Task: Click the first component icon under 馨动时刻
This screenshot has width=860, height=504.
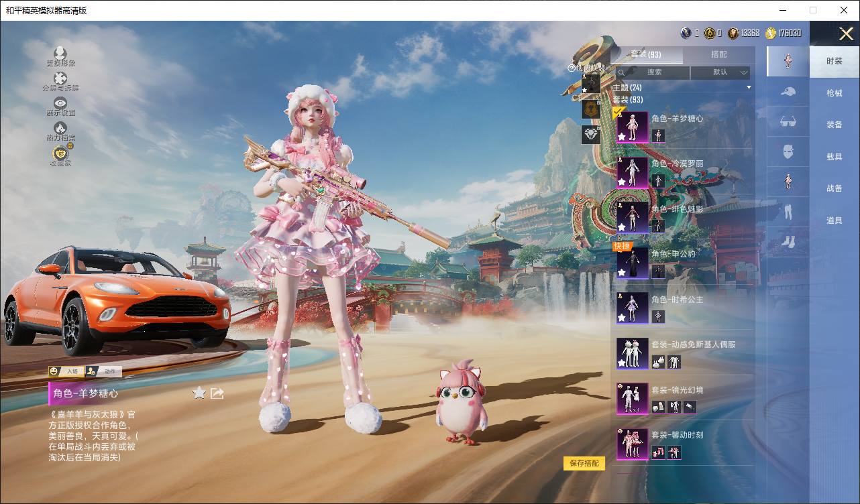Action: click(658, 452)
